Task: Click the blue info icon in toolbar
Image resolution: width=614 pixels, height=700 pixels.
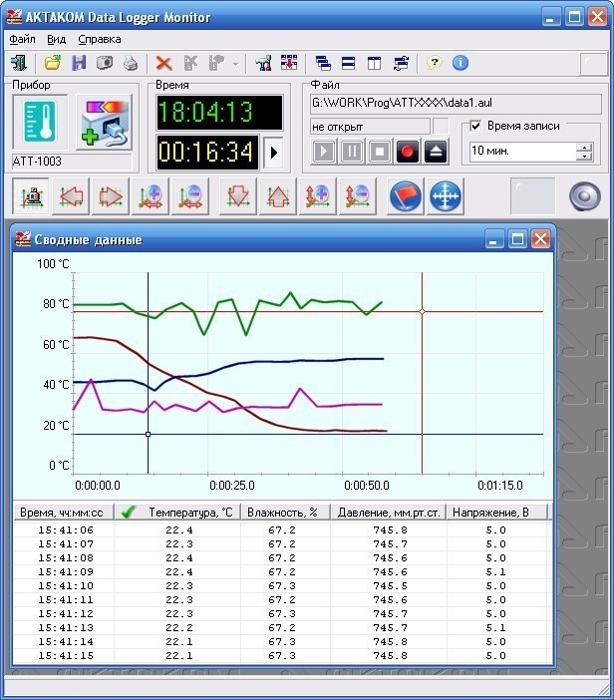Action: tap(460, 63)
